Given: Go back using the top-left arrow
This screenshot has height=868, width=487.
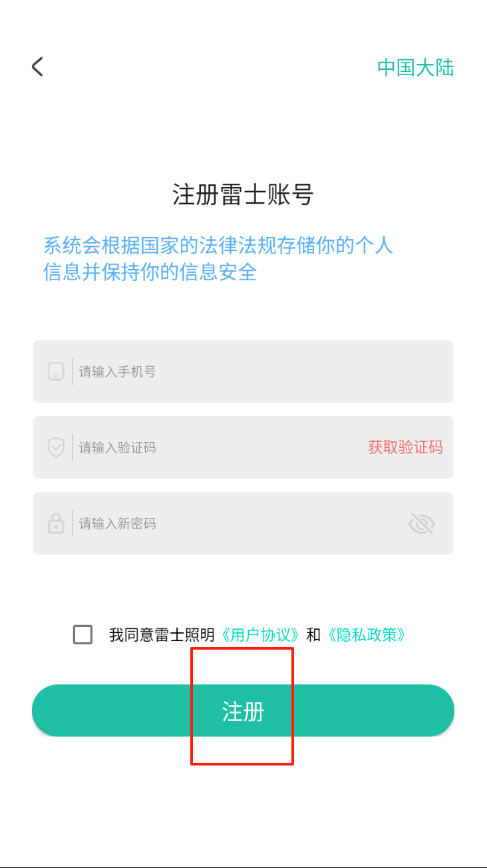Looking at the screenshot, I should tap(37, 67).
